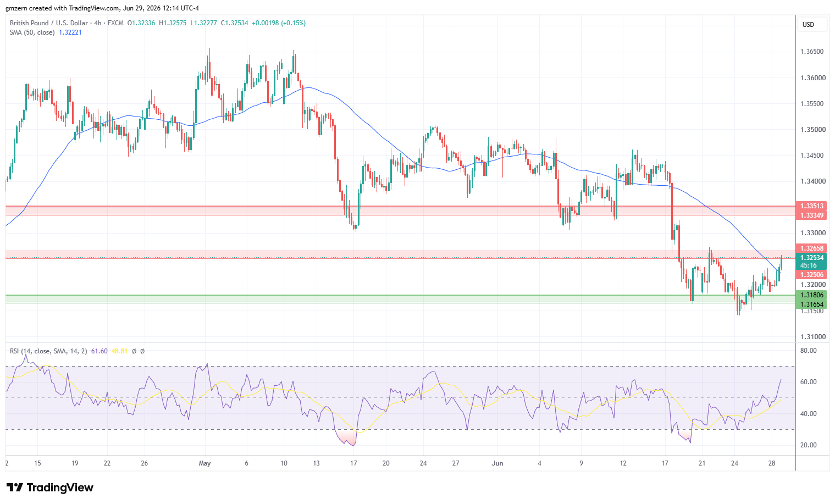Click the 15 date label on time axis
The width and height of the screenshot is (835, 504).
[37, 463]
